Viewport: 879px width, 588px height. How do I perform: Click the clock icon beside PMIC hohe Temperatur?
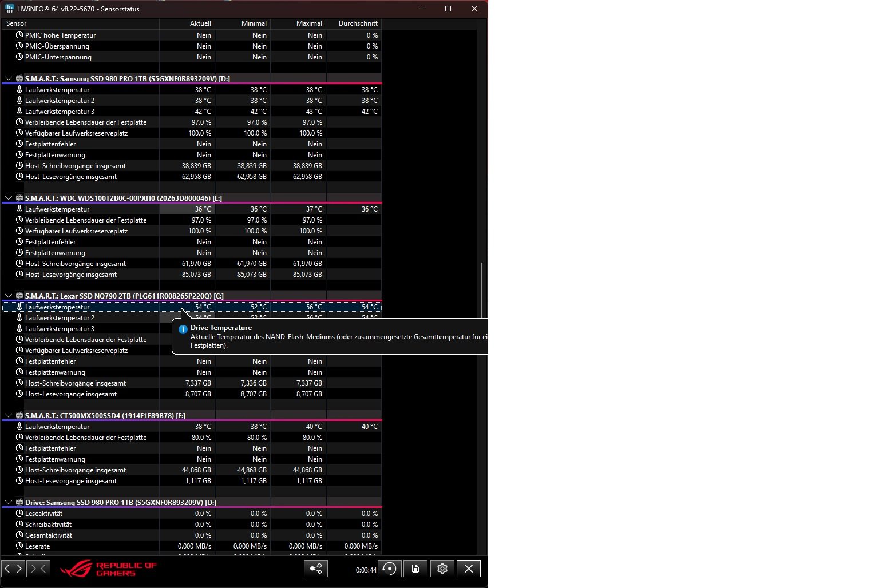[19, 35]
